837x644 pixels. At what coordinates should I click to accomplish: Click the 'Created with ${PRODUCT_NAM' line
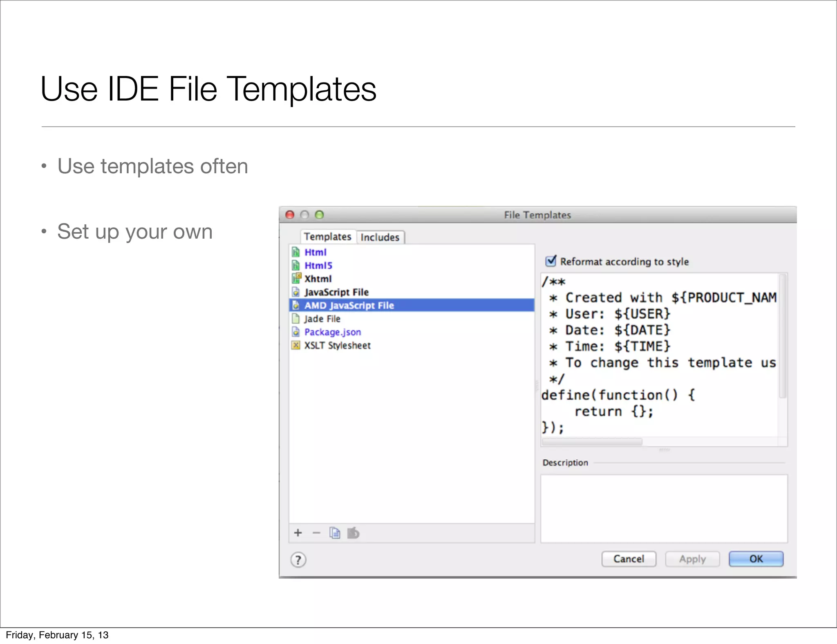[x=662, y=297]
